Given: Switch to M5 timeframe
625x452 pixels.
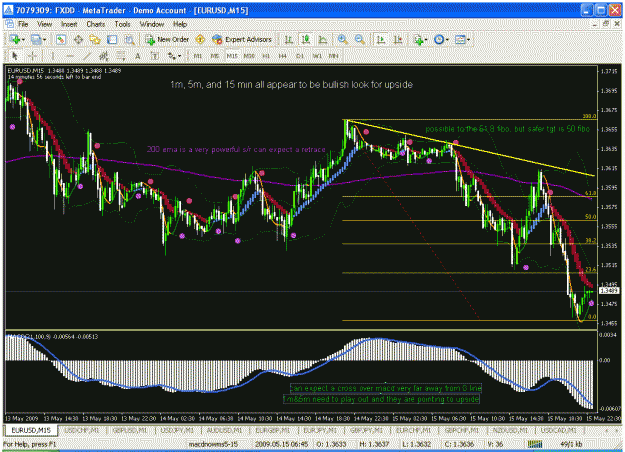Looking at the screenshot, I should (215, 56).
